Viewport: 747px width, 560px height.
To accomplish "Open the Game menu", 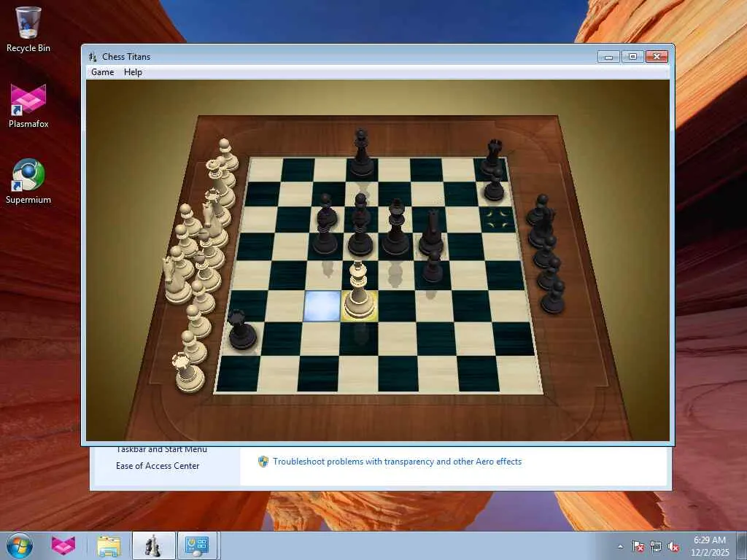I will click(x=102, y=72).
